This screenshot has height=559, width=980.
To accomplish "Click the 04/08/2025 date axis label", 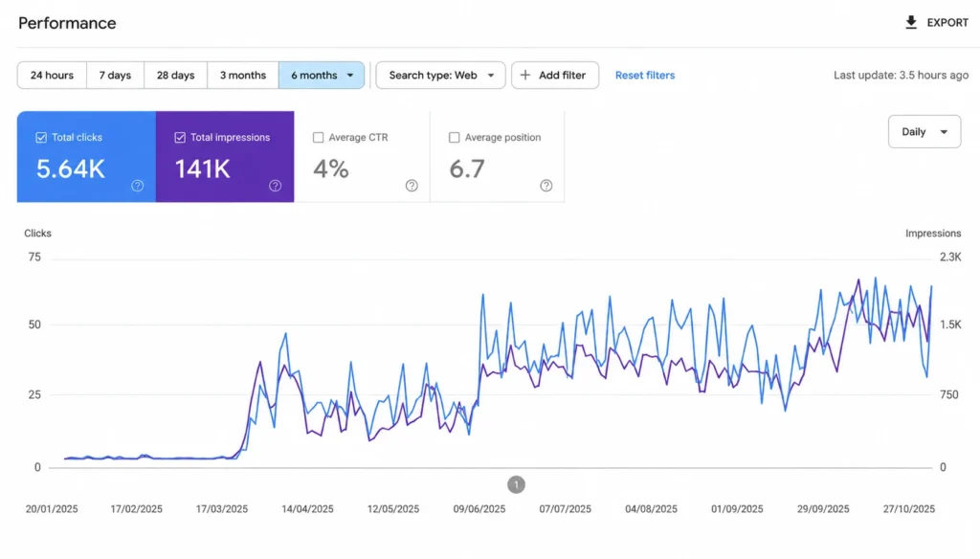I will (x=651, y=509).
